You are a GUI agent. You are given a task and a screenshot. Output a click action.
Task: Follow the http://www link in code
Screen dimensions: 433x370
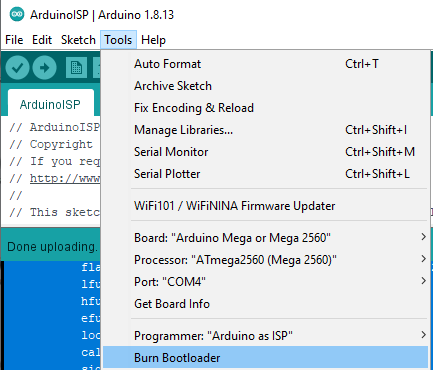65,178
